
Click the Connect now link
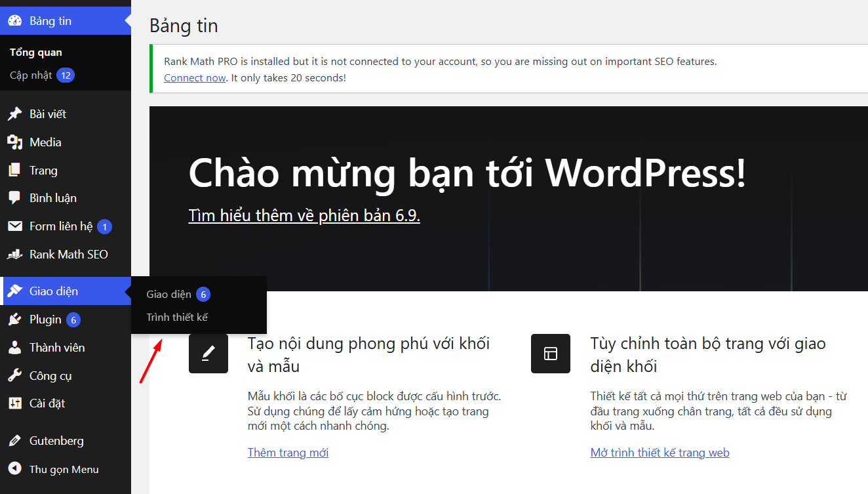(x=195, y=77)
